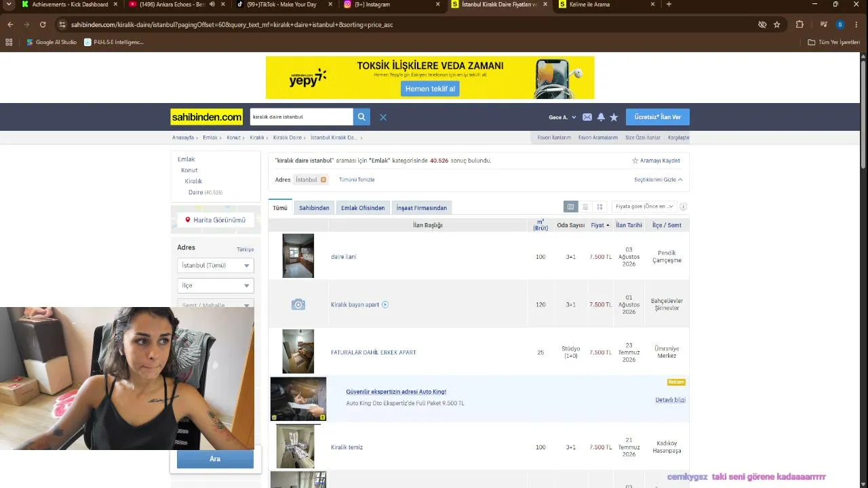Image resolution: width=868 pixels, height=488 pixels.
Task: Click the sahibinden.com search magnifier button
Action: 362,117
